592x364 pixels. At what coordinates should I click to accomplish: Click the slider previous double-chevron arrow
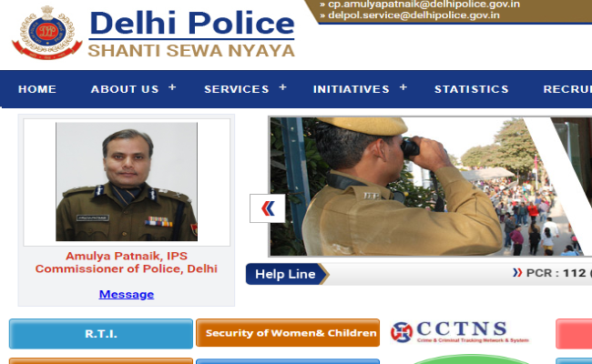coord(268,208)
